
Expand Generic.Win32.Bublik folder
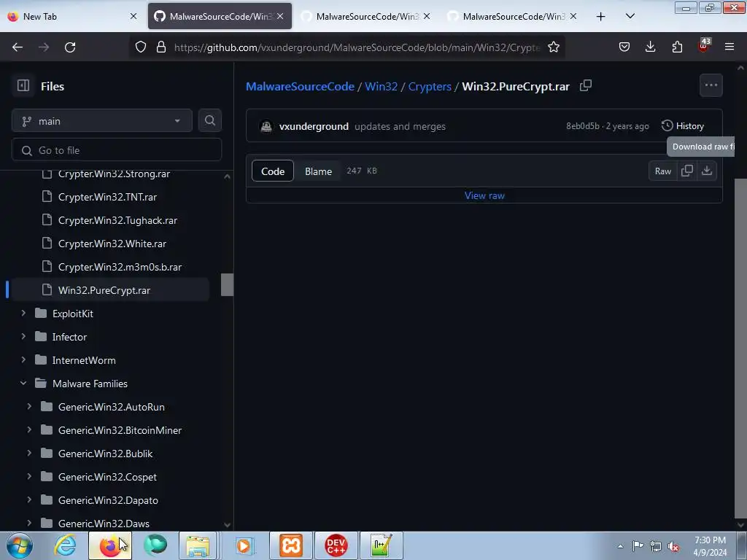[29, 454]
